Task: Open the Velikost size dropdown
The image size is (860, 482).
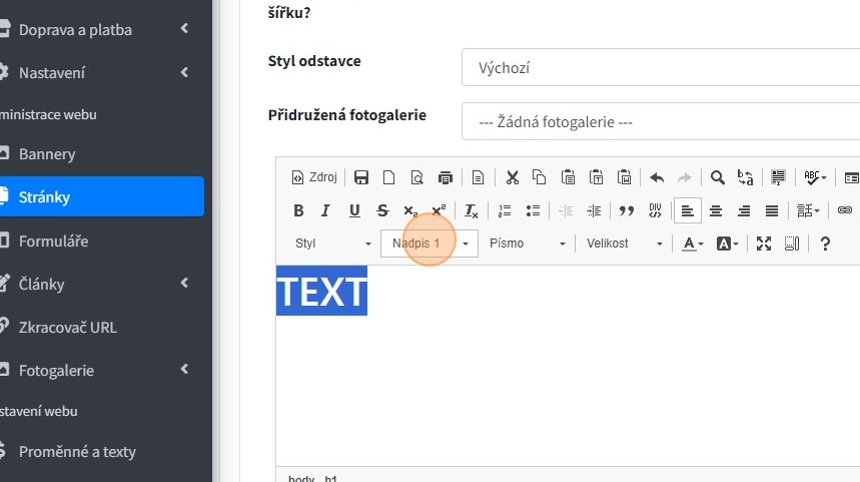Action: (624, 244)
